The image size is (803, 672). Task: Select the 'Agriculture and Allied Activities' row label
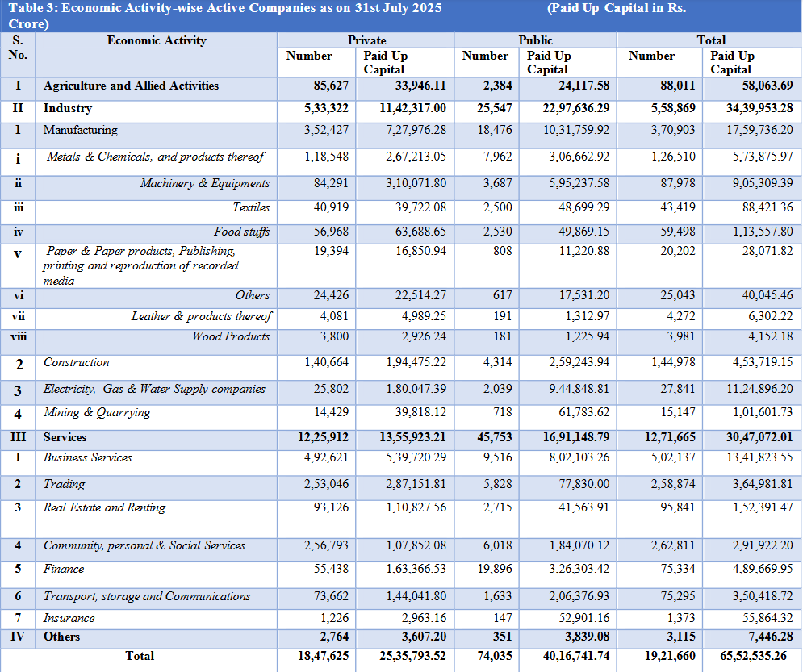coord(131,86)
